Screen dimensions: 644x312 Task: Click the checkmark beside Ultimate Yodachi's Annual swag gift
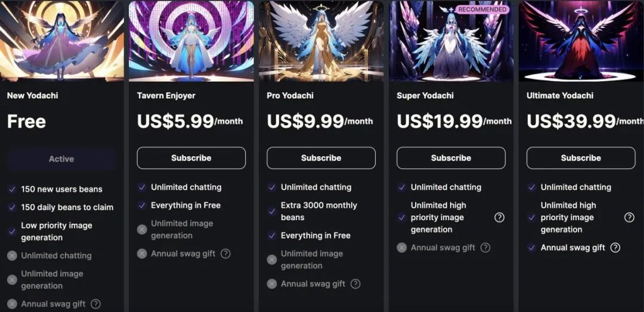532,248
